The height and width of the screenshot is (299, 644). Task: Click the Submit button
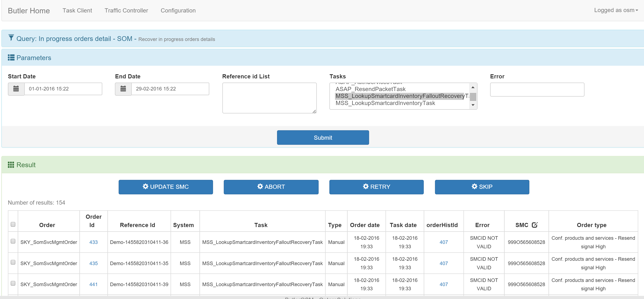pyautogui.click(x=323, y=137)
